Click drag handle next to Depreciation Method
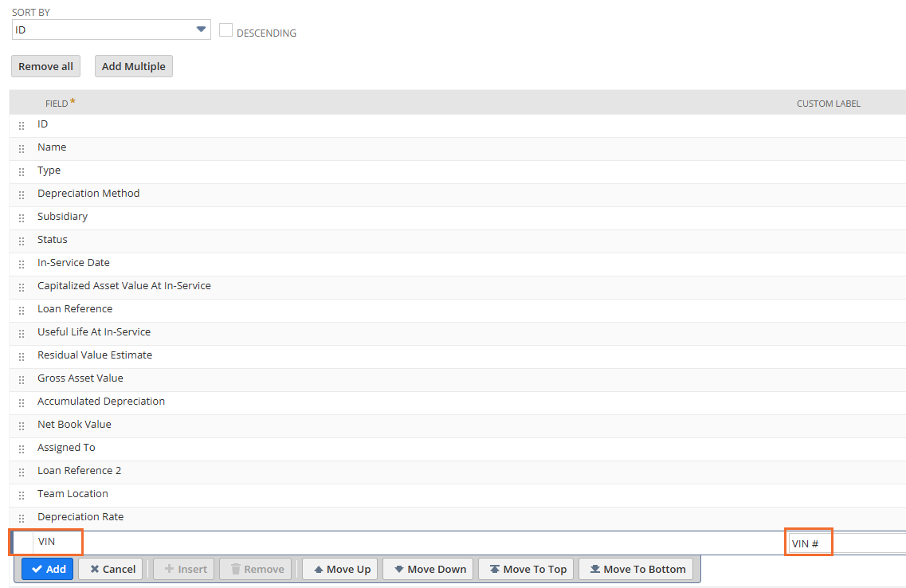906x588 pixels. [22, 195]
